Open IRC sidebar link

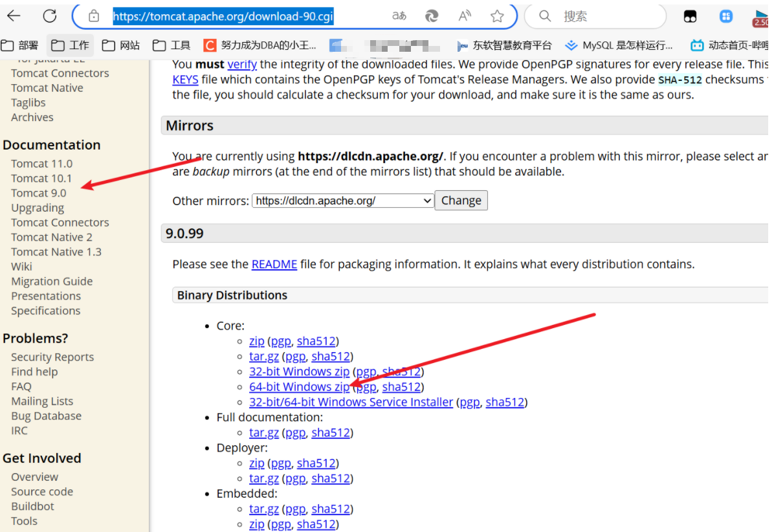[19, 431]
